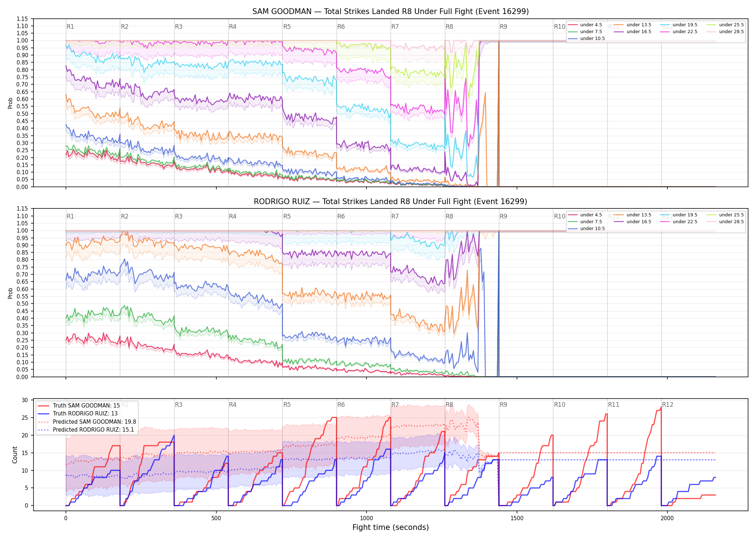Click x-axis tick label '2000'
The height and width of the screenshot is (540, 756).
pyautogui.click(x=667, y=518)
